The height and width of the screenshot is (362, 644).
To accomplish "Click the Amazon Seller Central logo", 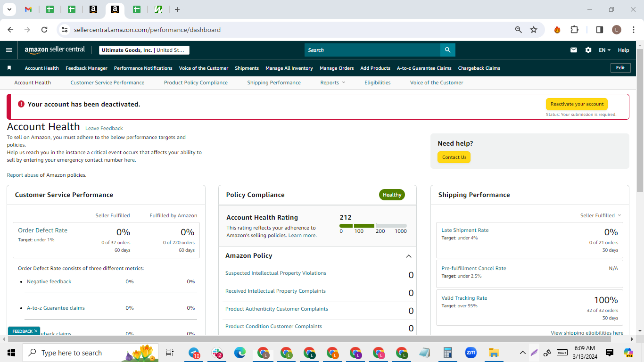I will (55, 50).
